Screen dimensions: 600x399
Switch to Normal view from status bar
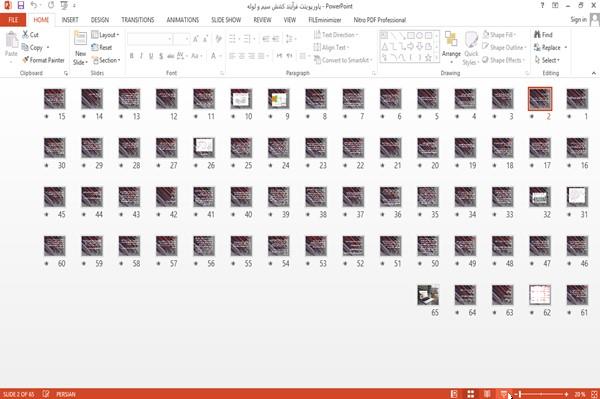pos(454,394)
